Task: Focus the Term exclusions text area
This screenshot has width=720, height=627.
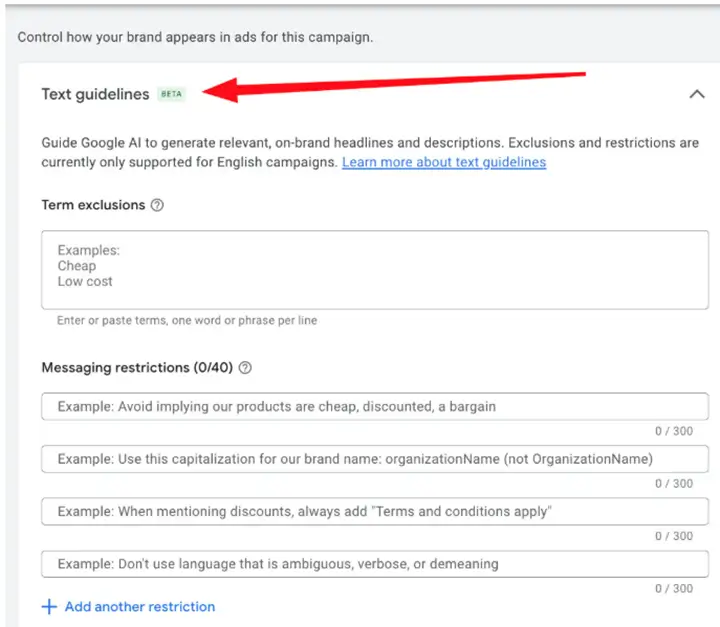Action: click(374, 269)
